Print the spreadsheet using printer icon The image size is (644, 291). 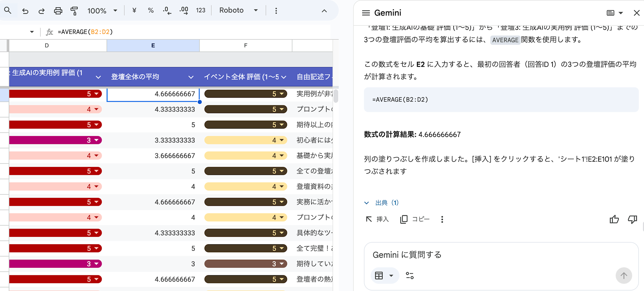click(58, 11)
